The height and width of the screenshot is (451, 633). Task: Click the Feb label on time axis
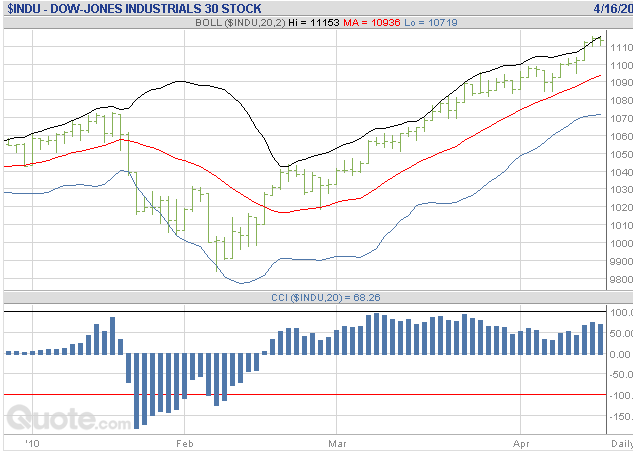coord(185,444)
